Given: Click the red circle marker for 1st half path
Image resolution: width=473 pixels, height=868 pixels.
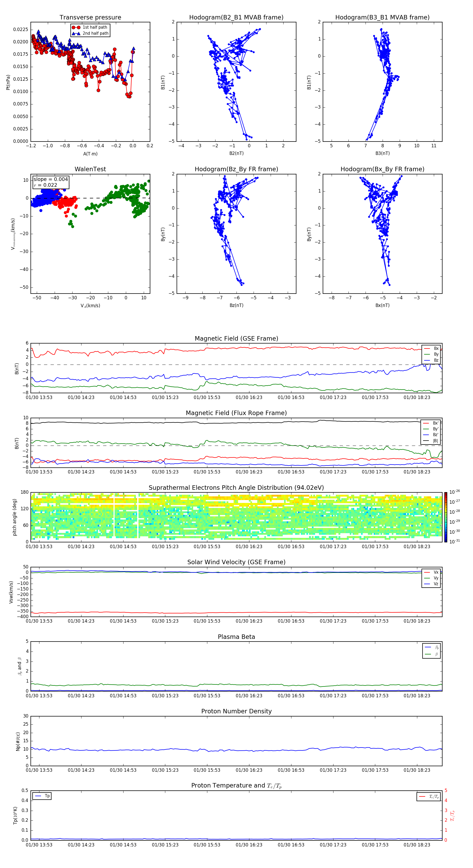Looking at the screenshot, I should coord(76,27).
